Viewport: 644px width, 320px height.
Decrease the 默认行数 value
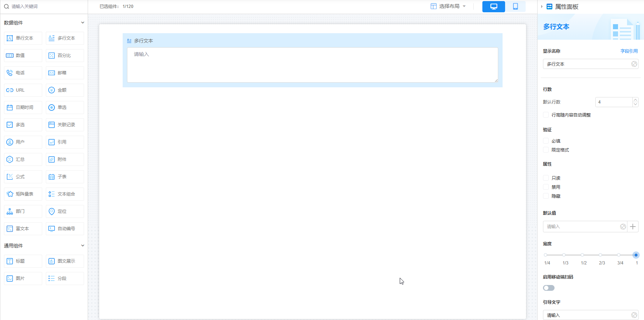click(636, 104)
